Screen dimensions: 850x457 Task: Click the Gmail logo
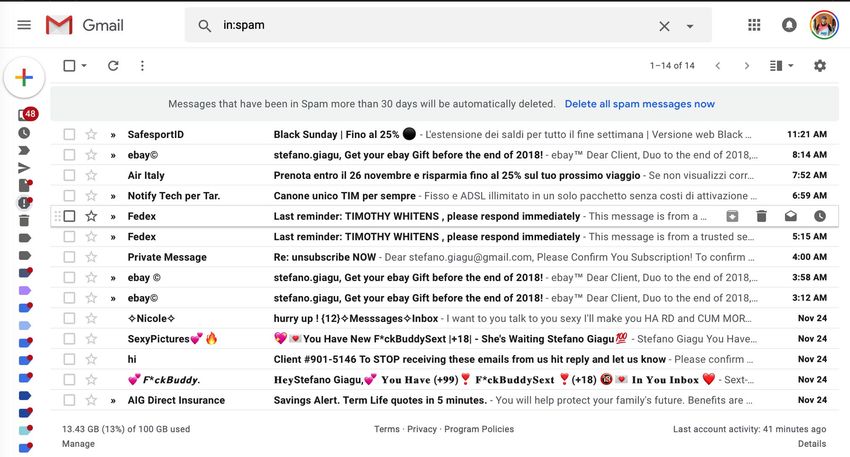(x=85, y=25)
